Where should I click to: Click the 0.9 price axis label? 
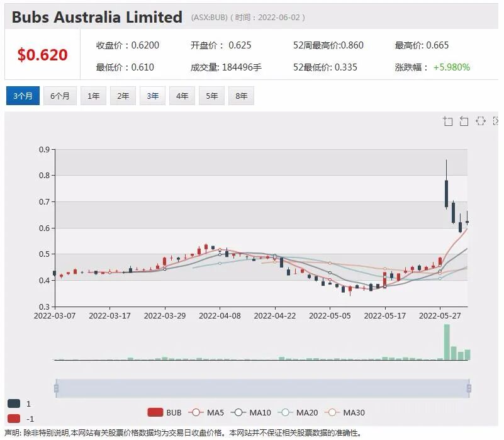click(x=44, y=150)
